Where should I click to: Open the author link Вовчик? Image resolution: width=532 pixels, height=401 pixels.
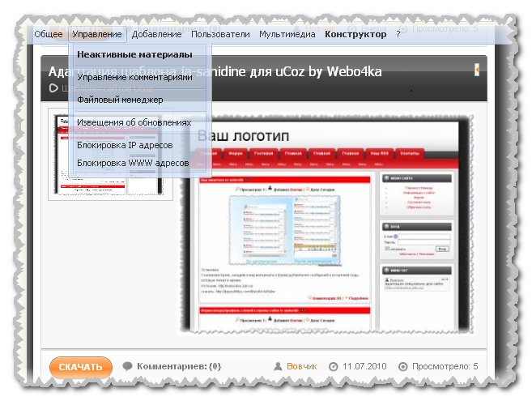coord(301,366)
